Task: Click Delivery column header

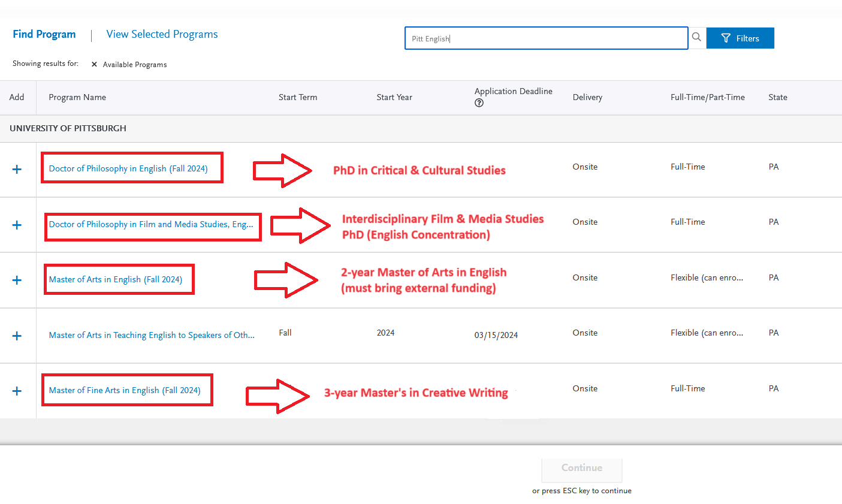Action: coord(587,97)
